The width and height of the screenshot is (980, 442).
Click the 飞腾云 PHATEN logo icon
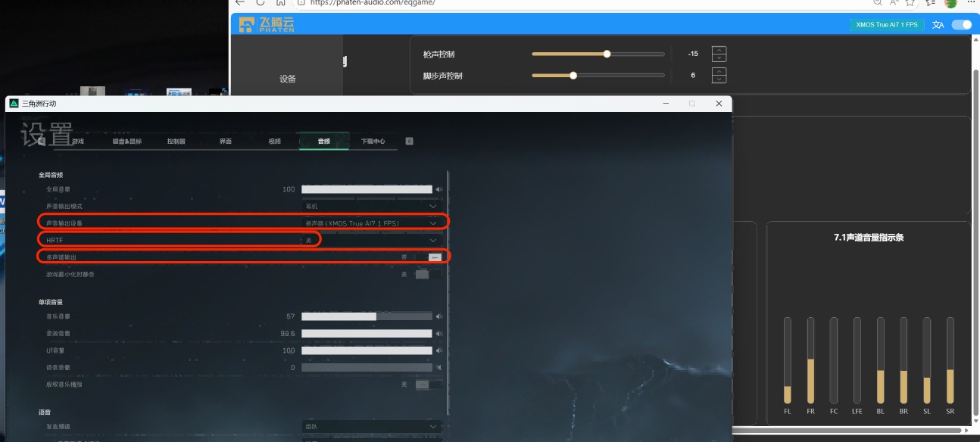pos(248,24)
